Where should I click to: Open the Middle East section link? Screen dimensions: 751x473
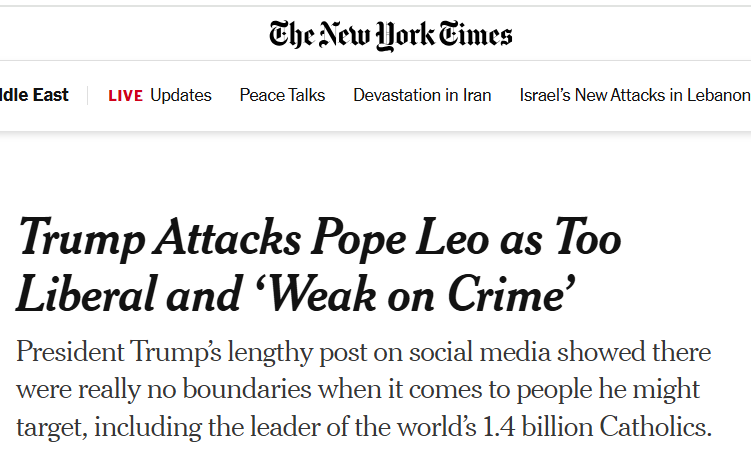click(34, 95)
